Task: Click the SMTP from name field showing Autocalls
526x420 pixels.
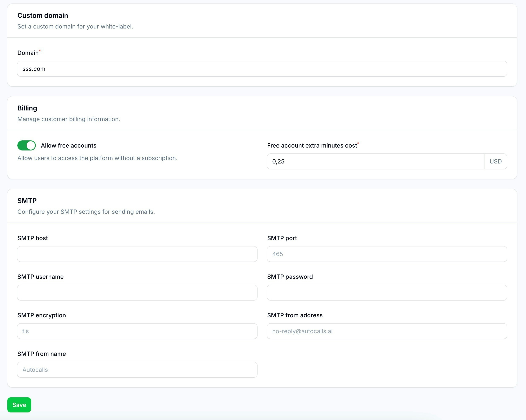Action: click(x=137, y=369)
